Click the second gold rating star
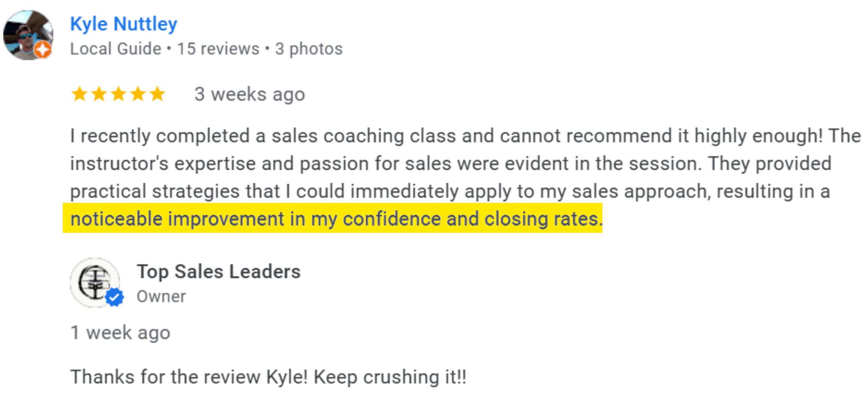 click(x=99, y=94)
